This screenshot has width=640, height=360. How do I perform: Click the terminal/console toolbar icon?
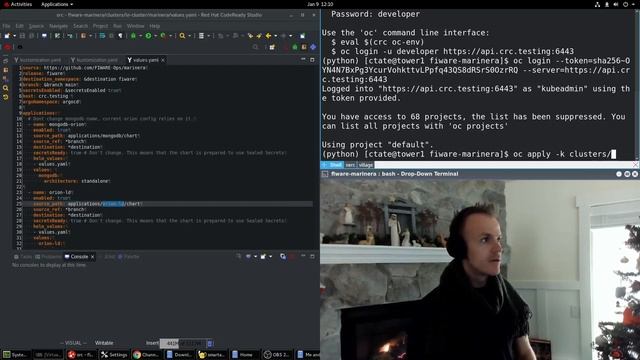click(x=44, y=36)
